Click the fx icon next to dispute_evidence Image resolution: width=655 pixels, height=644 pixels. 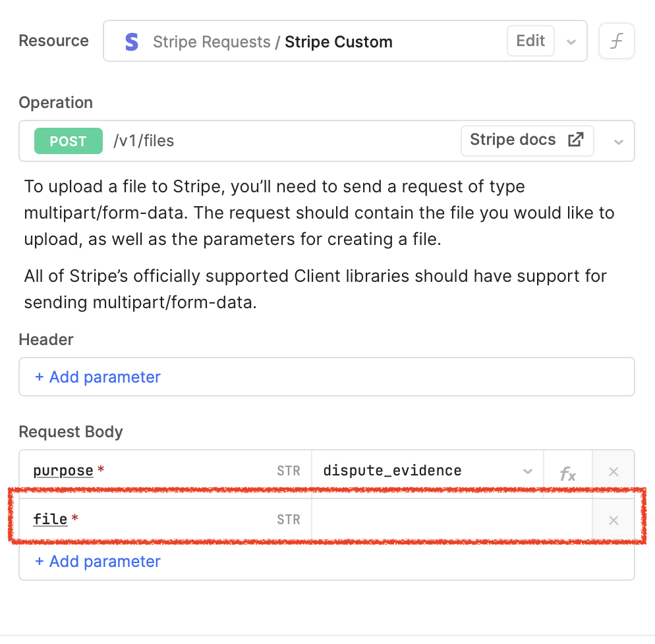coord(566,470)
